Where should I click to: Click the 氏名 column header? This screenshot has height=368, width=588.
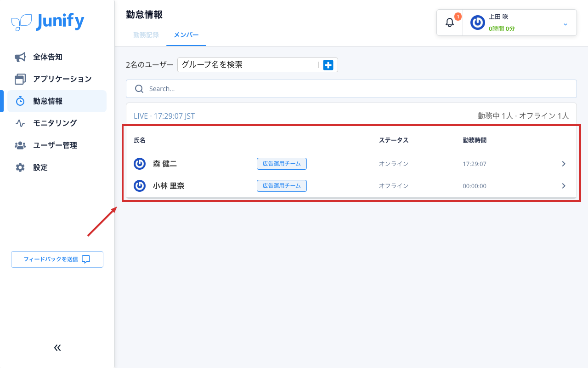(x=140, y=140)
